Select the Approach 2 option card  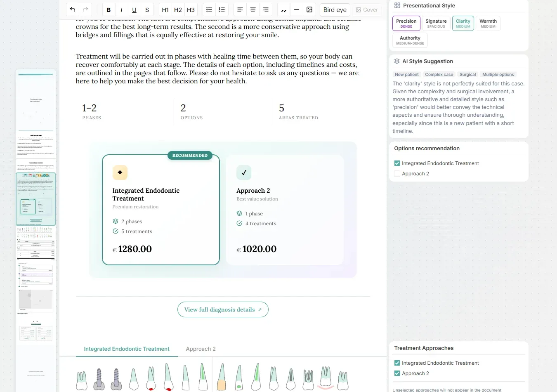(285, 210)
